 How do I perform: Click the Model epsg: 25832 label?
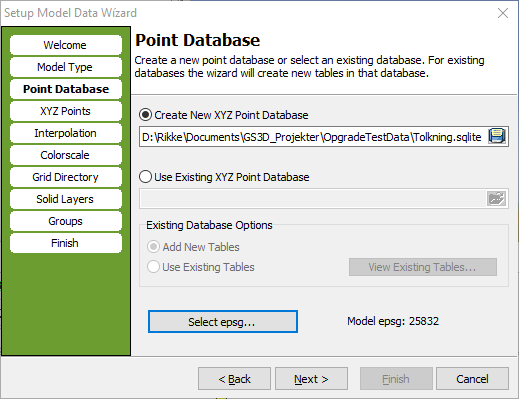[393, 321]
